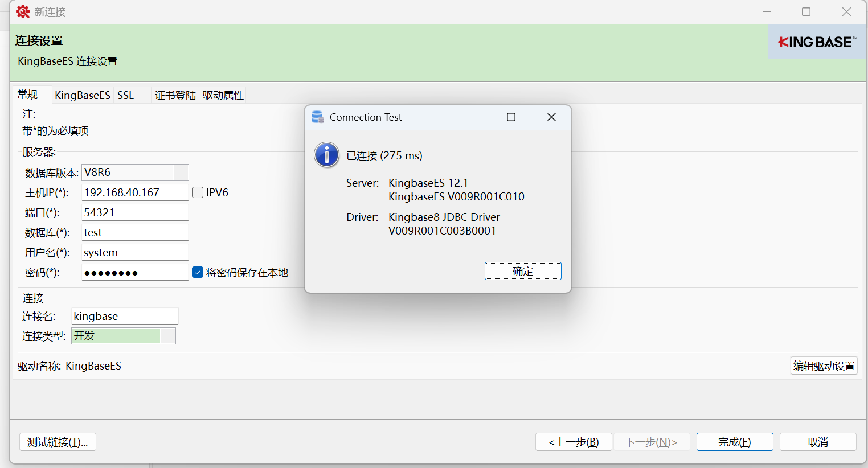The image size is (868, 468).
Task: Switch to the KingBaseES tab
Action: coord(82,95)
